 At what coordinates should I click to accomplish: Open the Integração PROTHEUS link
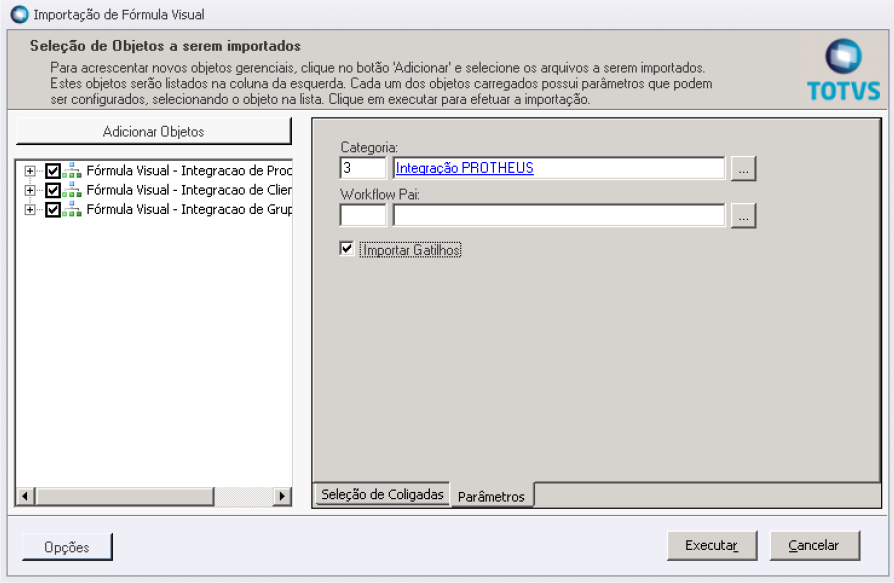pyautogui.click(x=465, y=168)
